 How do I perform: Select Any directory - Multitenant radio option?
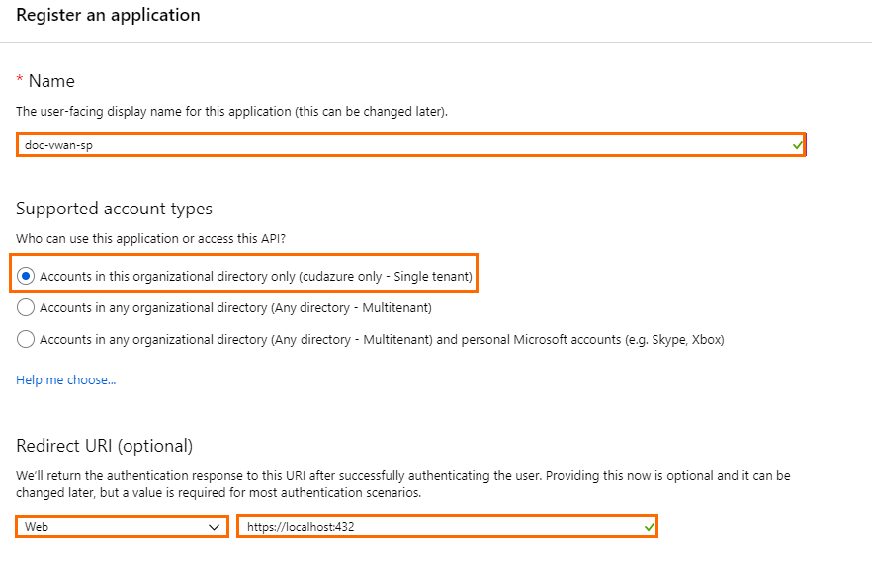(26, 307)
